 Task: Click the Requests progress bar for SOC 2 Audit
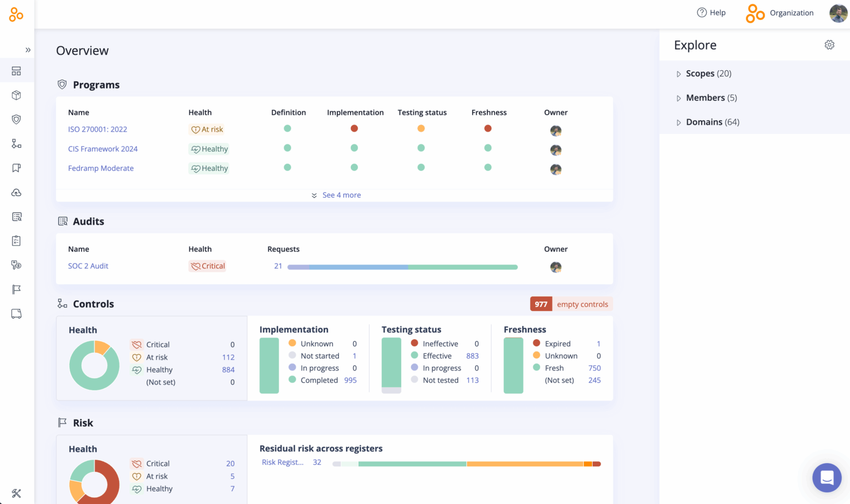pyautogui.click(x=402, y=267)
